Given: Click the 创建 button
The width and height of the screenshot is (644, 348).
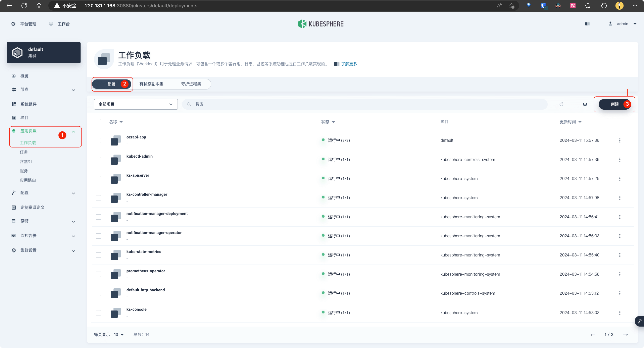Looking at the screenshot, I should pos(614,104).
